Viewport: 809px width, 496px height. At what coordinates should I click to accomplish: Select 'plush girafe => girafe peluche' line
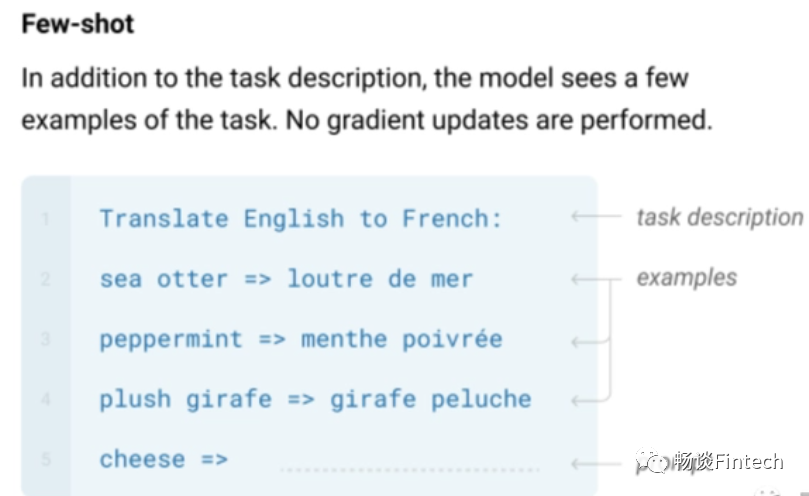click(x=315, y=399)
